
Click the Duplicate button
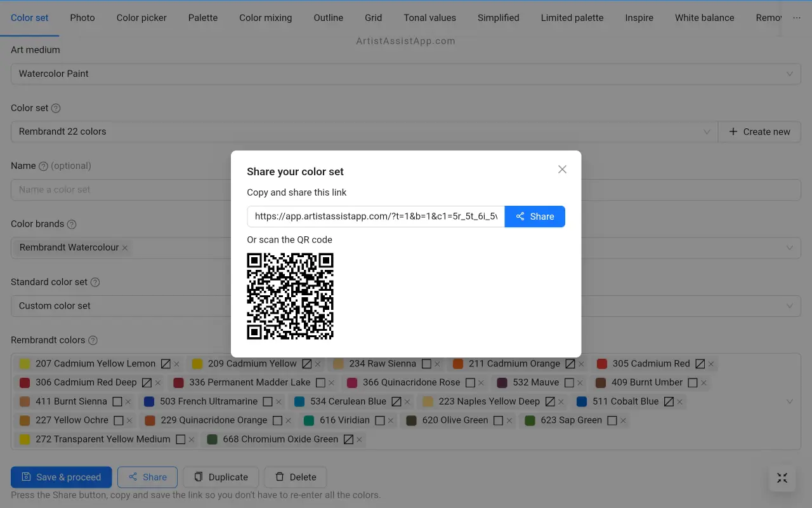(x=221, y=477)
